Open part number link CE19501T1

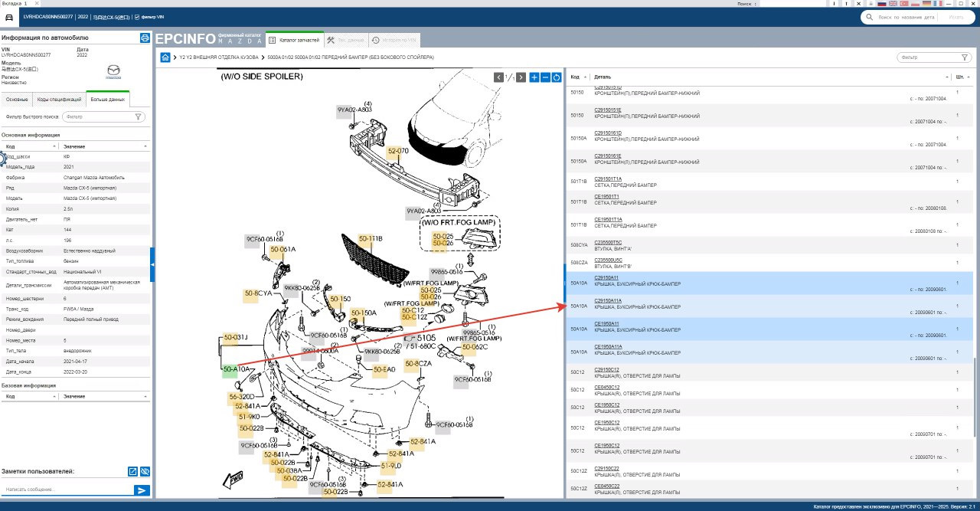coord(607,196)
